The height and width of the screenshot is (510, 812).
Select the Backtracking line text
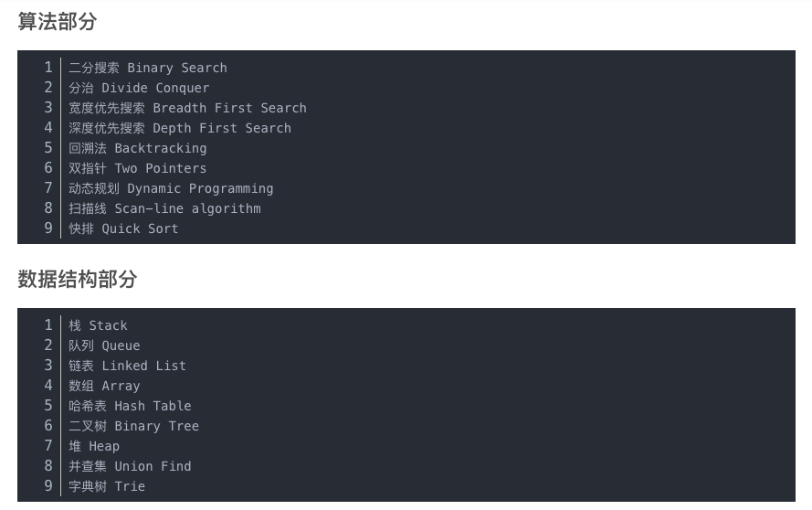pos(138,148)
